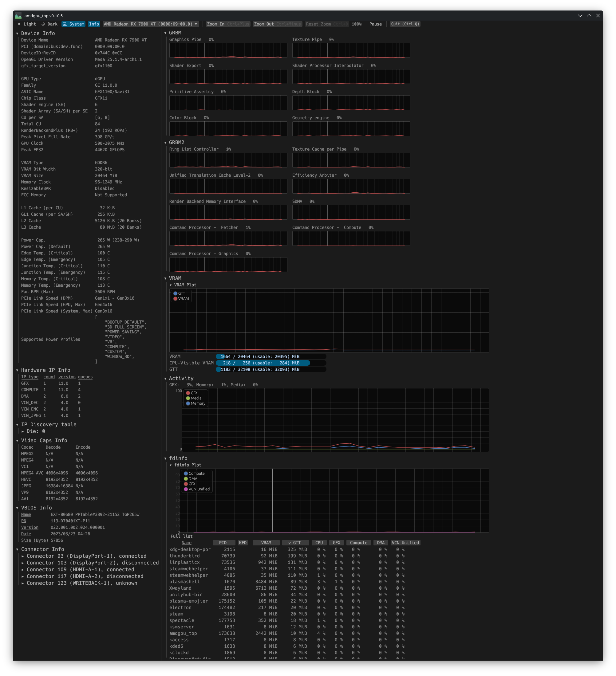The height and width of the screenshot is (676, 616).
Task: Sort process list by CPU column
Action: [x=319, y=543]
